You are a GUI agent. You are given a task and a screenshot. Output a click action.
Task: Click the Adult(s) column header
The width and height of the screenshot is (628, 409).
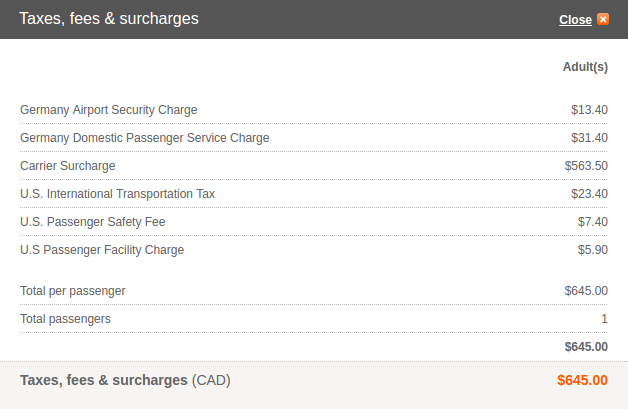click(x=585, y=67)
